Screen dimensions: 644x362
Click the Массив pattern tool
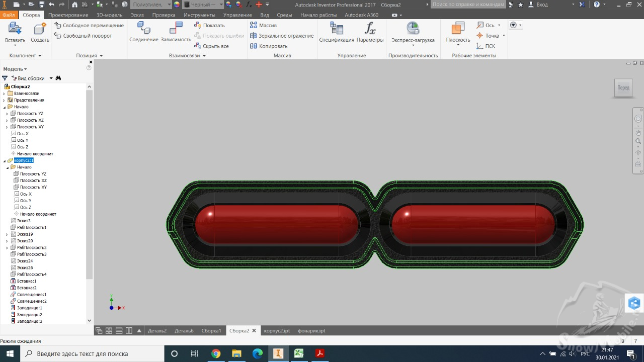coord(263,25)
